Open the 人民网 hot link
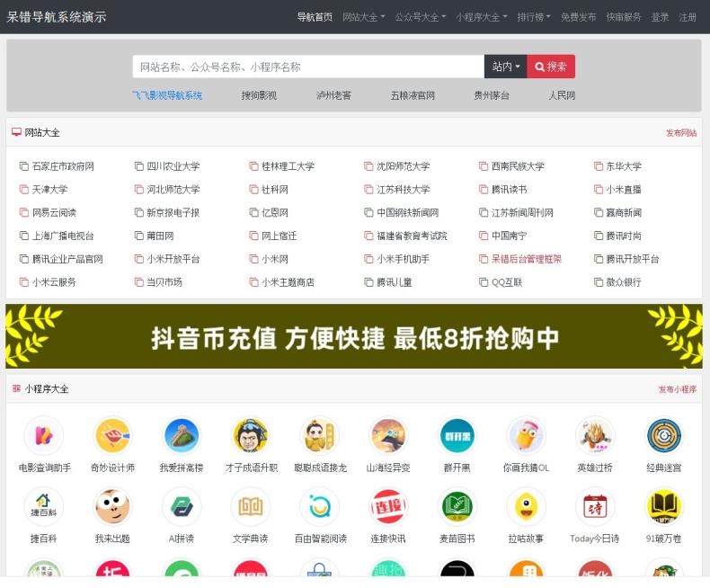Image resolution: width=710 pixels, height=588 pixels. [x=562, y=95]
